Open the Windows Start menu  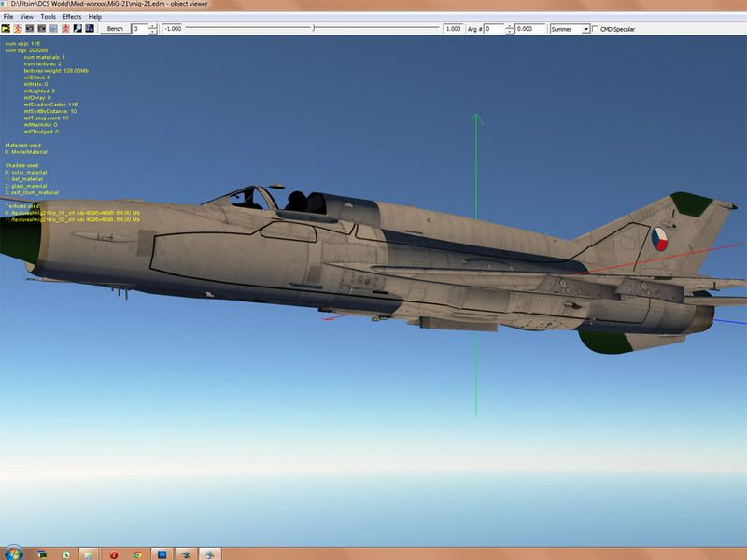pyautogui.click(x=13, y=553)
